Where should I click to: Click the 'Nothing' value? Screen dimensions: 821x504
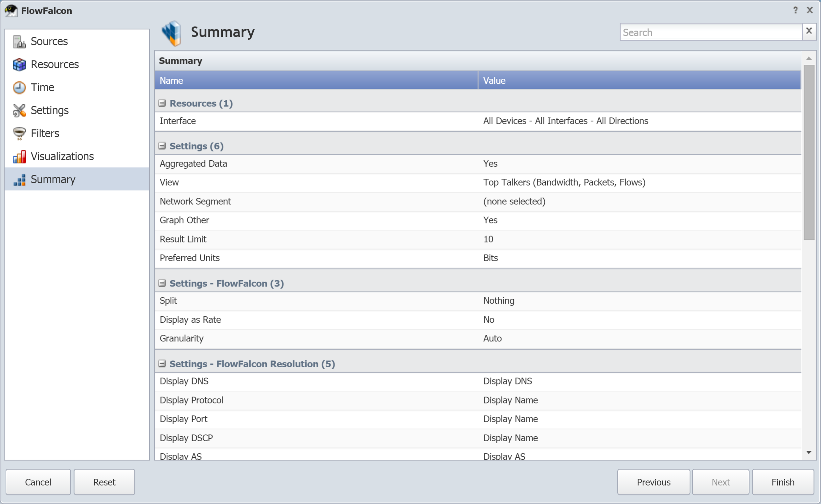click(x=499, y=301)
